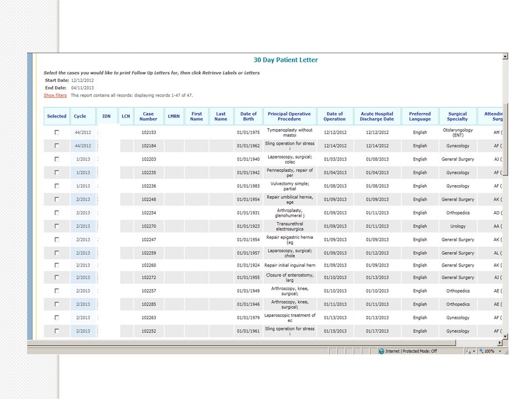The image size is (532, 399).
Task: Click the status bar security lock icon
Action: click(469, 351)
